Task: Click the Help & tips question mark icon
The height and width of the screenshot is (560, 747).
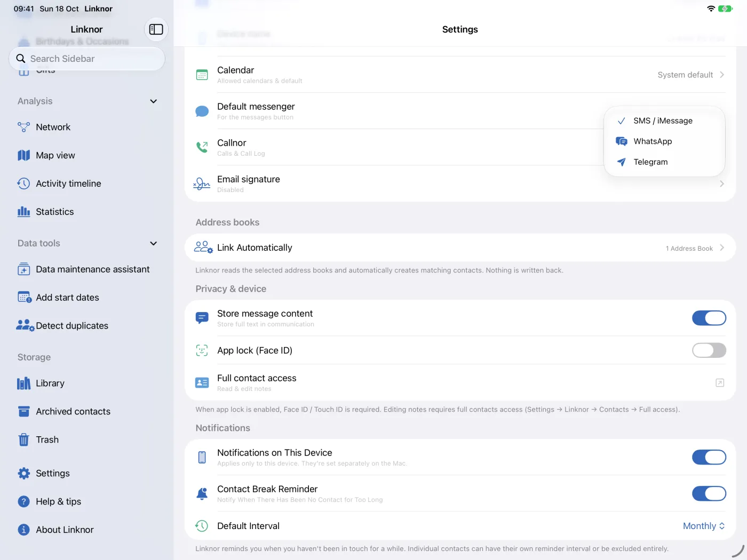Action: [23, 501]
